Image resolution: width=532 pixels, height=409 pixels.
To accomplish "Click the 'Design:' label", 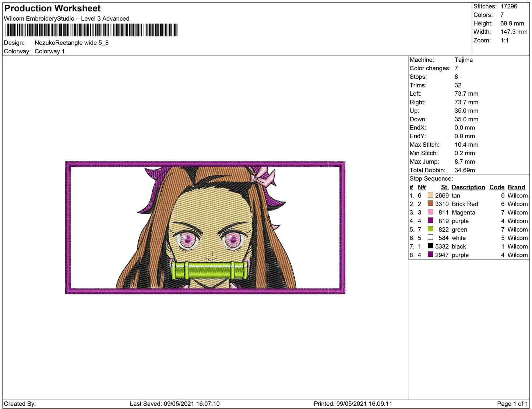I will point(14,43).
